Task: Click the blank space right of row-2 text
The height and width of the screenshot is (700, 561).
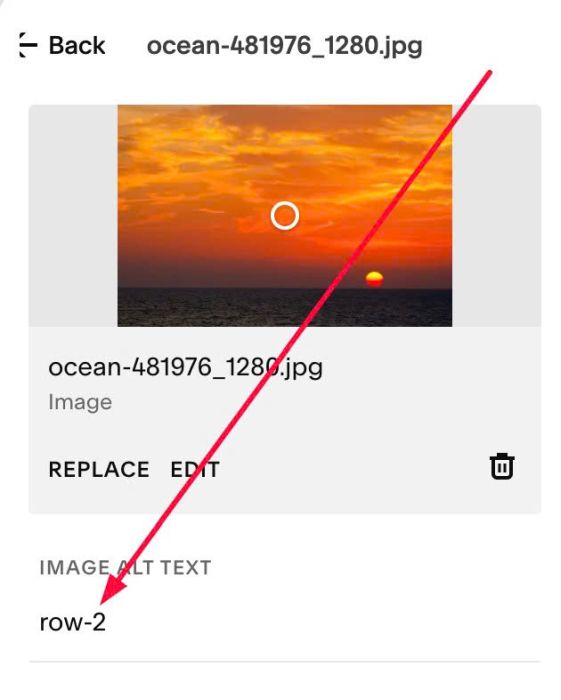Action: (321, 622)
